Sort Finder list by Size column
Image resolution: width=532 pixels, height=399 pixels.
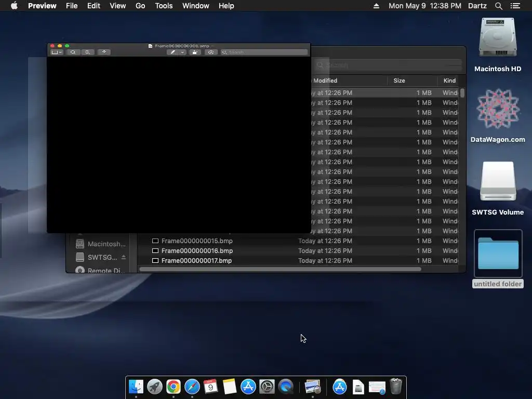coord(413,81)
